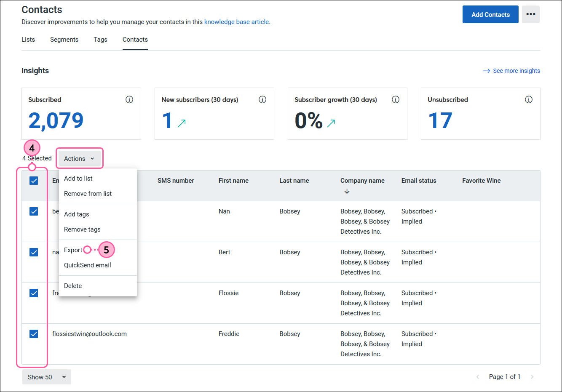Go to previous page arrow
562x392 pixels.
click(x=478, y=377)
